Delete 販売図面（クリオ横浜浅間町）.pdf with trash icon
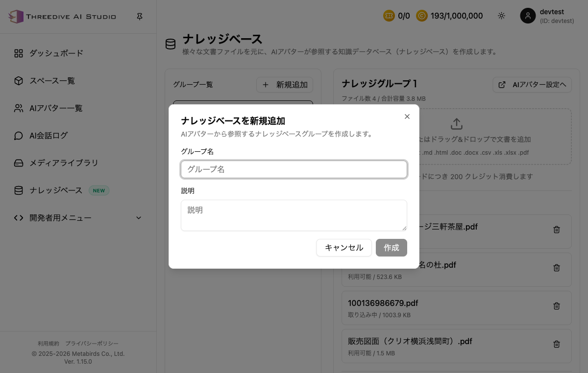 tap(557, 344)
